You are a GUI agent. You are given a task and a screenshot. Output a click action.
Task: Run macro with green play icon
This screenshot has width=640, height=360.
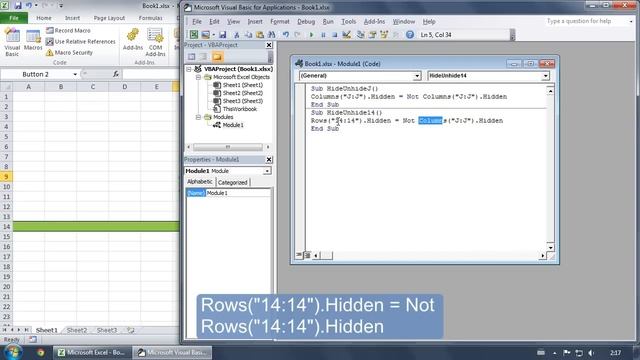311,35
